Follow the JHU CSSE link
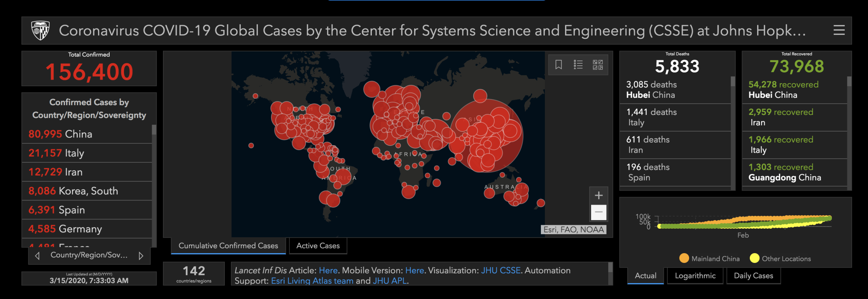 (x=501, y=271)
